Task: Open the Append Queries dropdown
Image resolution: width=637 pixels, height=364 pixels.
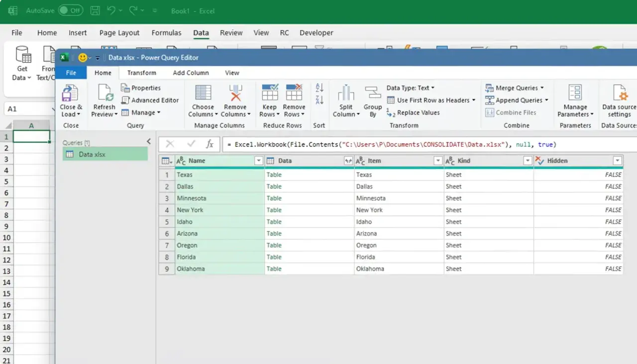Action: click(517, 100)
